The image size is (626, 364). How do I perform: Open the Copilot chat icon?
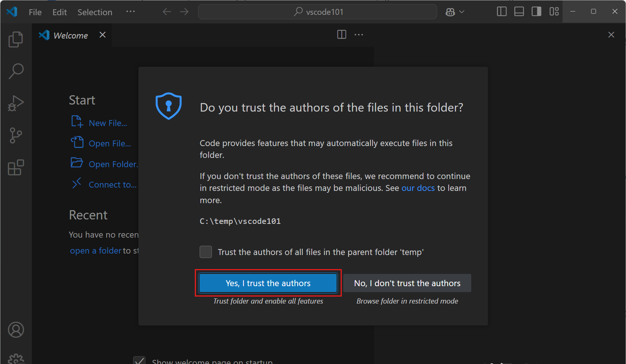pos(450,12)
